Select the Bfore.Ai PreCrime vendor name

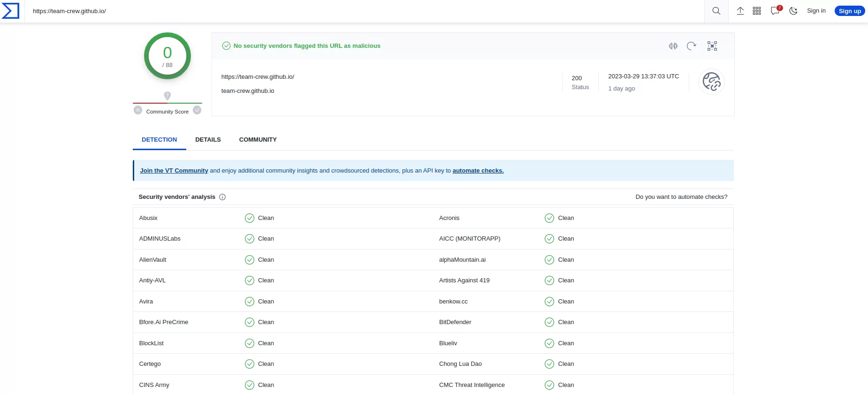coord(164,322)
